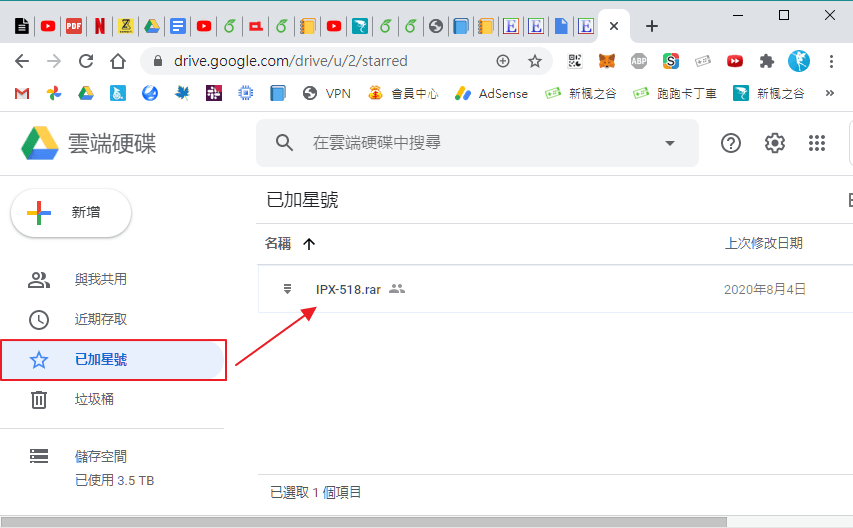The height and width of the screenshot is (528, 853).
Task: Switch to the teal bird icon tab
Action: (360, 26)
